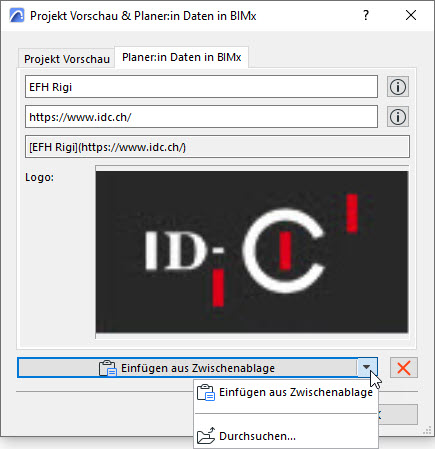Click the Einfügen aus Zwischenablage main button
Image resolution: width=435 pixels, height=449 pixels.
pos(188,368)
